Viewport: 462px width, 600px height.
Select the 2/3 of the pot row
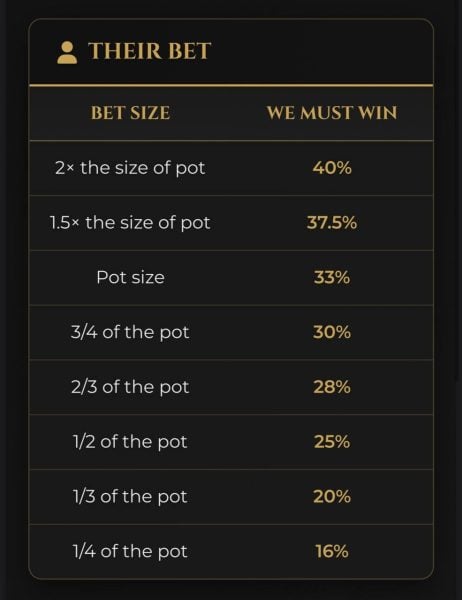(x=231, y=387)
